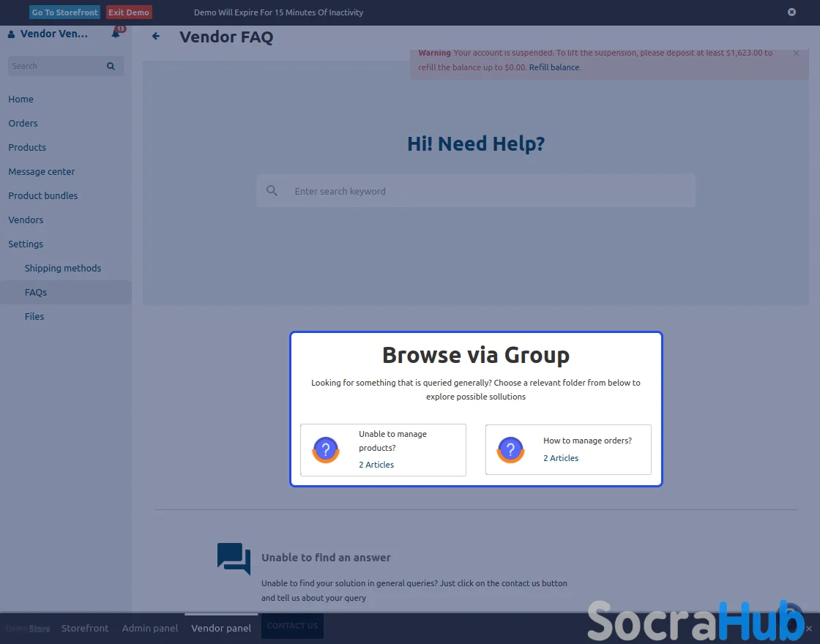Open the How to manage orders? group card

pyautogui.click(x=568, y=449)
